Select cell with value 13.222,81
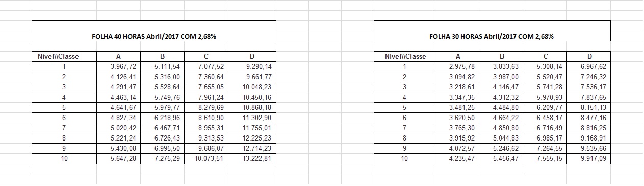Screen dimensions: 644x186 pyautogui.click(x=252, y=159)
